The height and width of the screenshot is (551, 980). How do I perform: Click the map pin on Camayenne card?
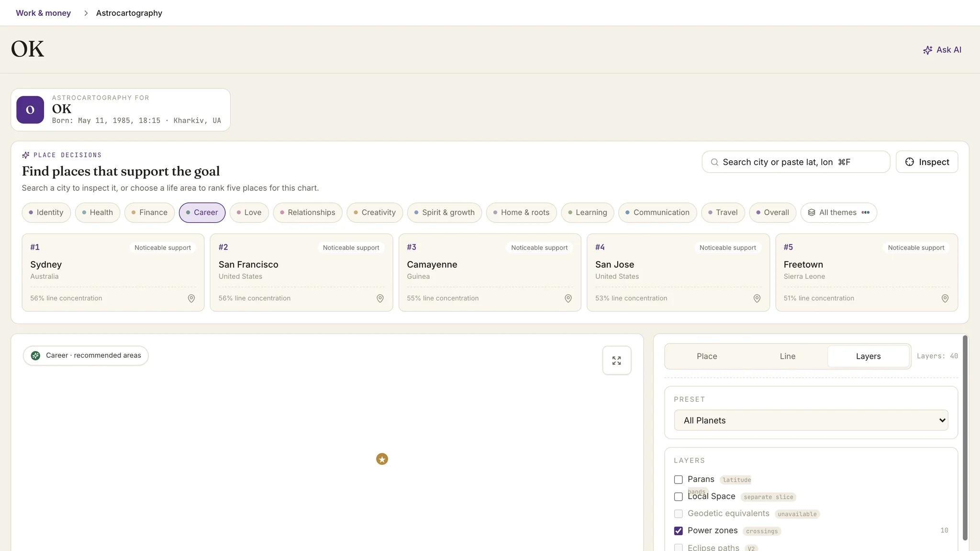tap(568, 298)
